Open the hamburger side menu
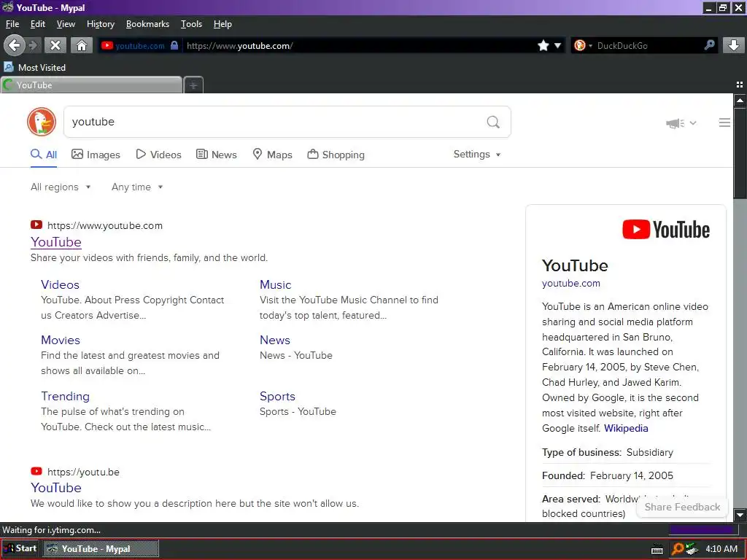 coord(724,122)
